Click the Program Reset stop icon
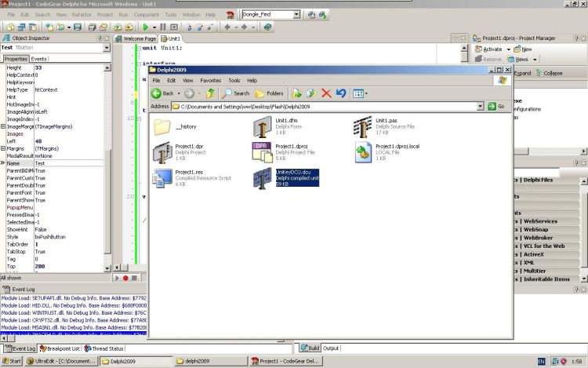 point(174,27)
